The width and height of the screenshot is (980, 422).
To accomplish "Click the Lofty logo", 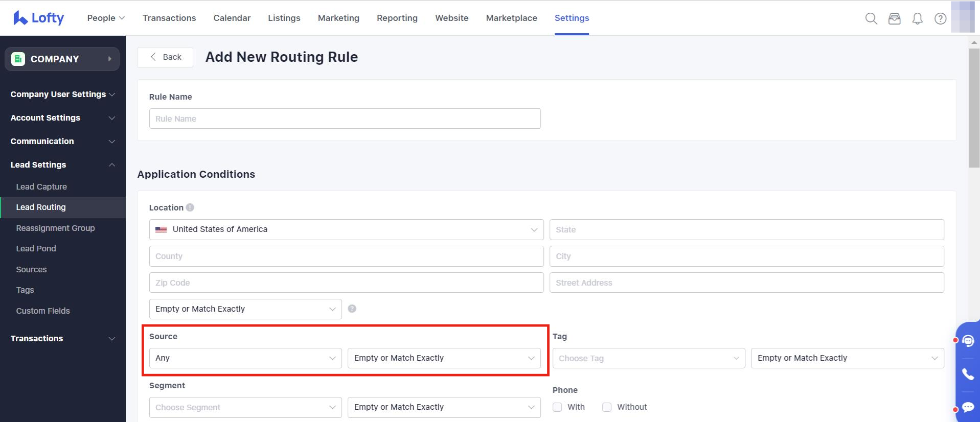I will pos(39,18).
